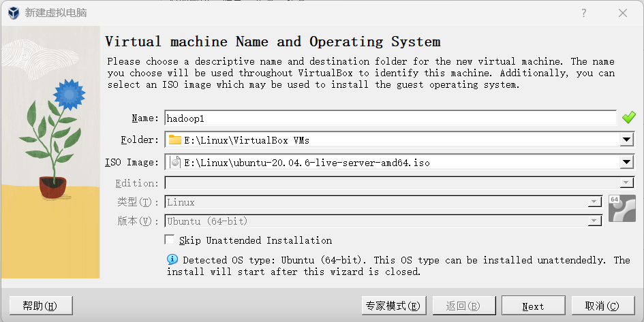The width and height of the screenshot is (644, 322).
Task: Click the 64-bit OS type badge icon
Action: point(622,208)
